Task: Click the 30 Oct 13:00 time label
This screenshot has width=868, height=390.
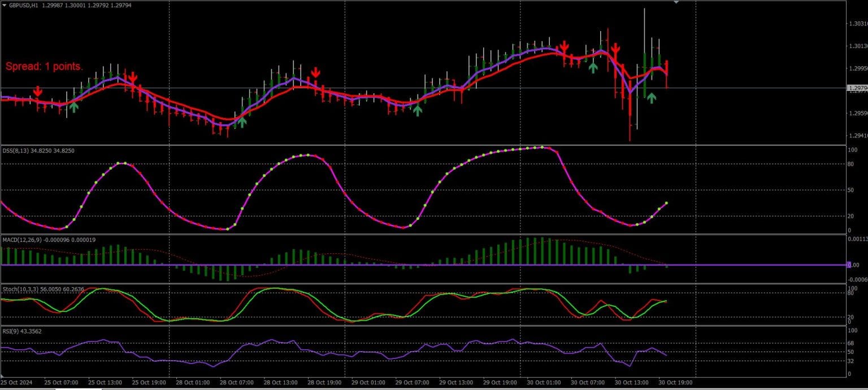Action: (x=632, y=383)
